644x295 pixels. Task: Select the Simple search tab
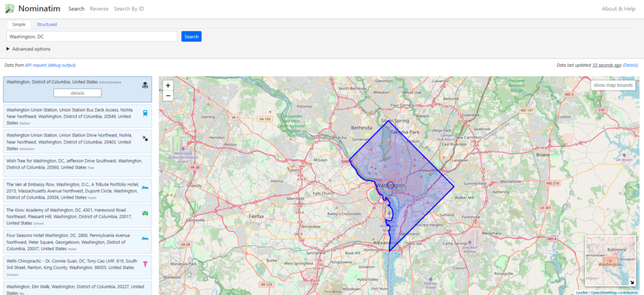tap(18, 25)
